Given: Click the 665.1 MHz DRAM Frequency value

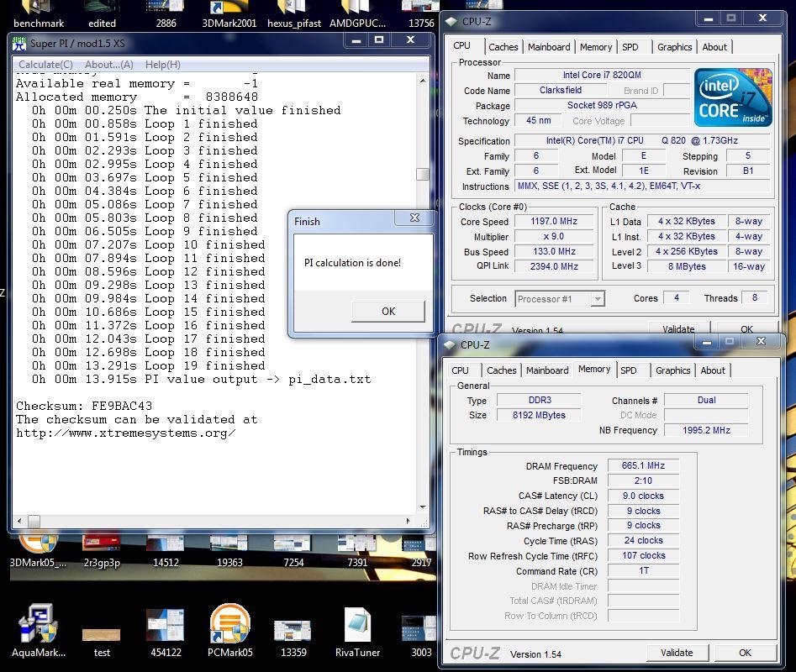Looking at the screenshot, I should (x=643, y=465).
